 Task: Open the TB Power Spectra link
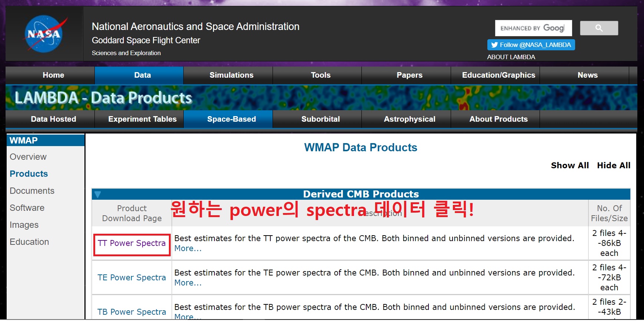tap(132, 312)
